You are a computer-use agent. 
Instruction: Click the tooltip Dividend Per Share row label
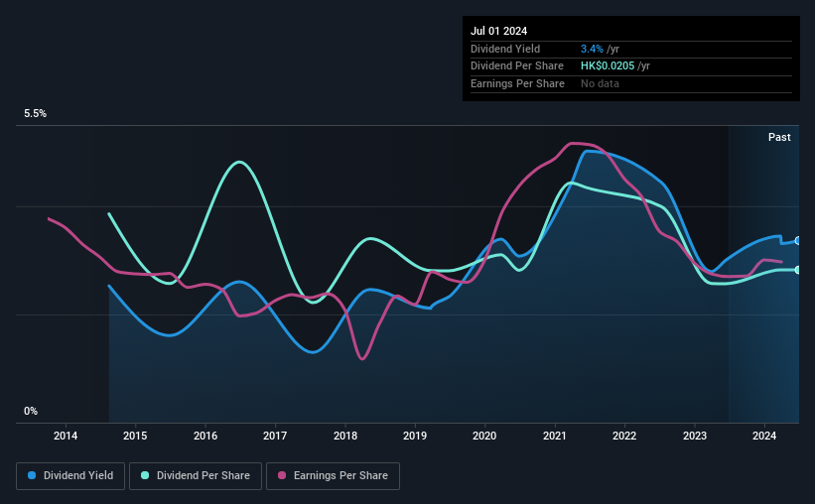[x=516, y=66]
